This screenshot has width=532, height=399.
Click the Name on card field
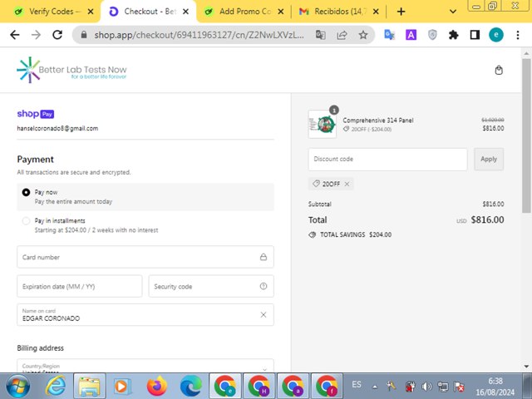pyautogui.click(x=145, y=315)
